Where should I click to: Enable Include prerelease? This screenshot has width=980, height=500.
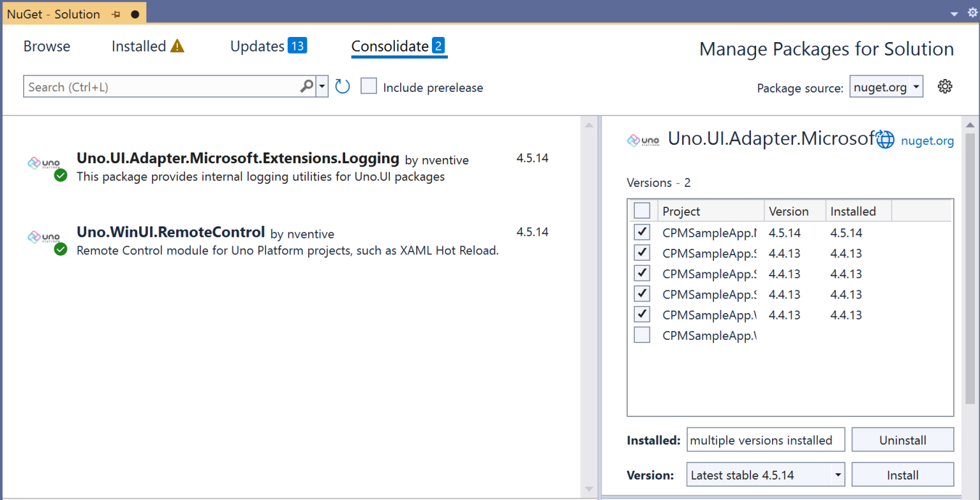pyautogui.click(x=369, y=85)
